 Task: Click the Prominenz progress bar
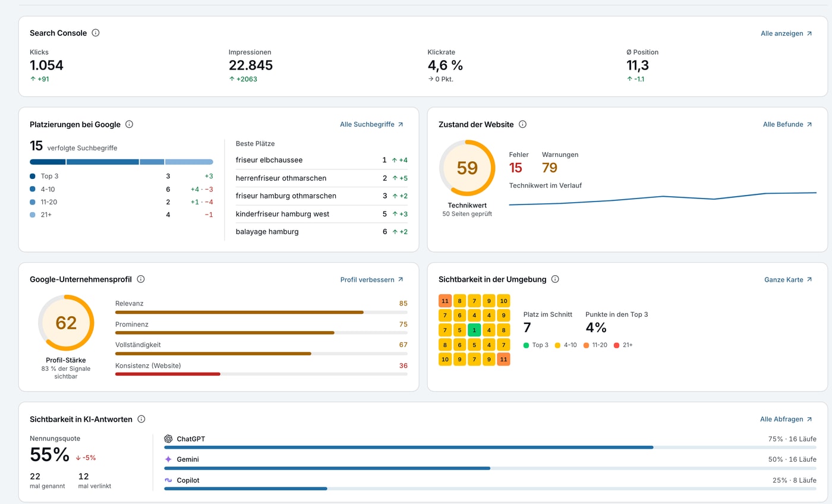click(x=261, y=333)
